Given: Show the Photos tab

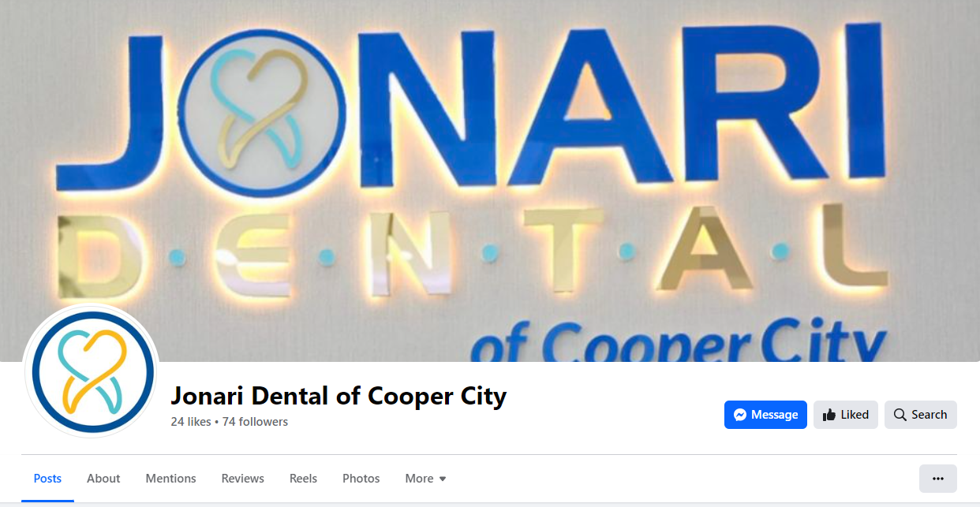Looking at the screenshot, I should [x=361, y=479].
